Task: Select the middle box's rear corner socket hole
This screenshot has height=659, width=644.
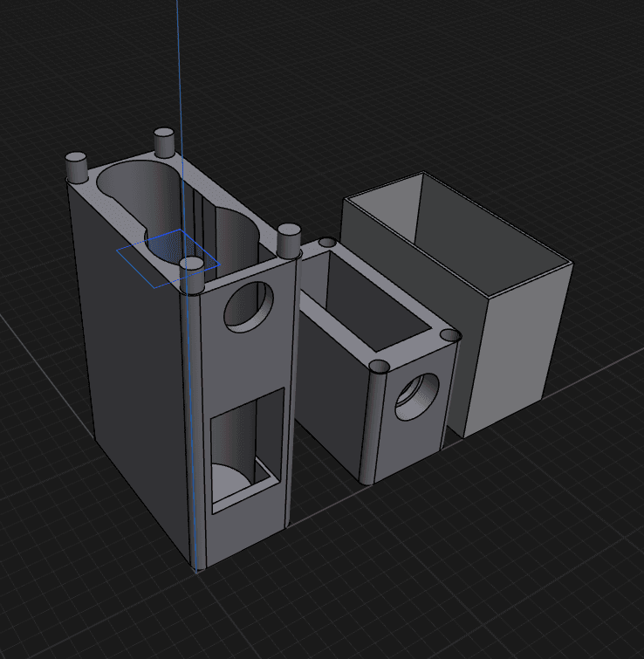Action: tap(327, 242)
